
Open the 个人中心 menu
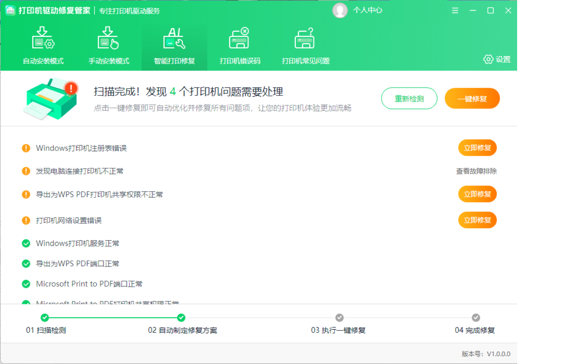pos(367,11)
